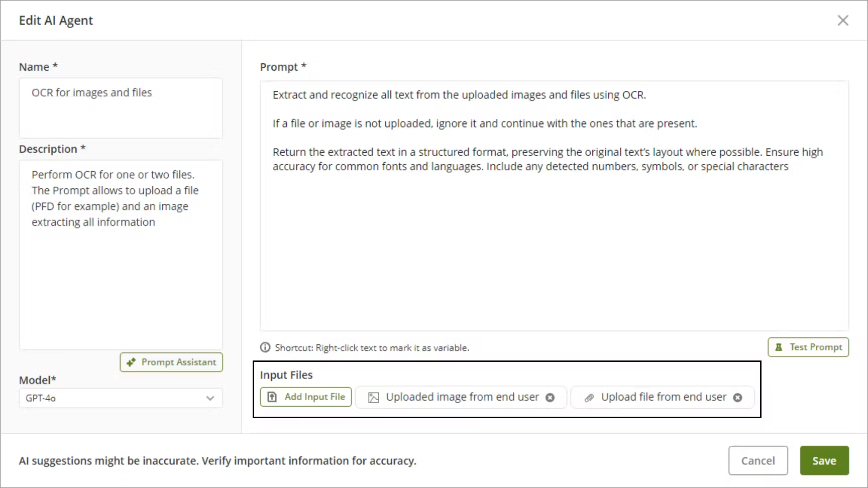Remove Upload file from end user input
This screenshot has height=488, width=868.
click(x=737, y=398)
